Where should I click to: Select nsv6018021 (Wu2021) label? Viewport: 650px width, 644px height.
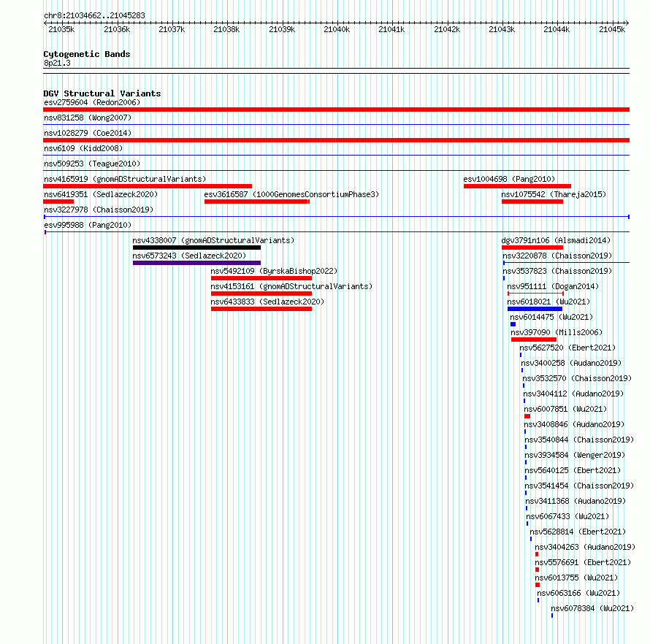coord(548,302)
